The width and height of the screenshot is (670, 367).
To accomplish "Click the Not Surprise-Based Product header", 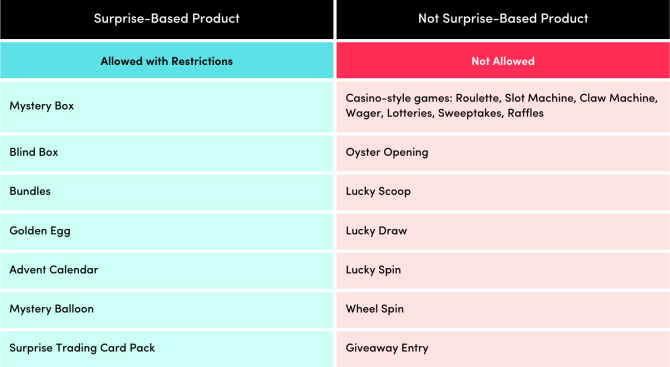I will point(503,19).
